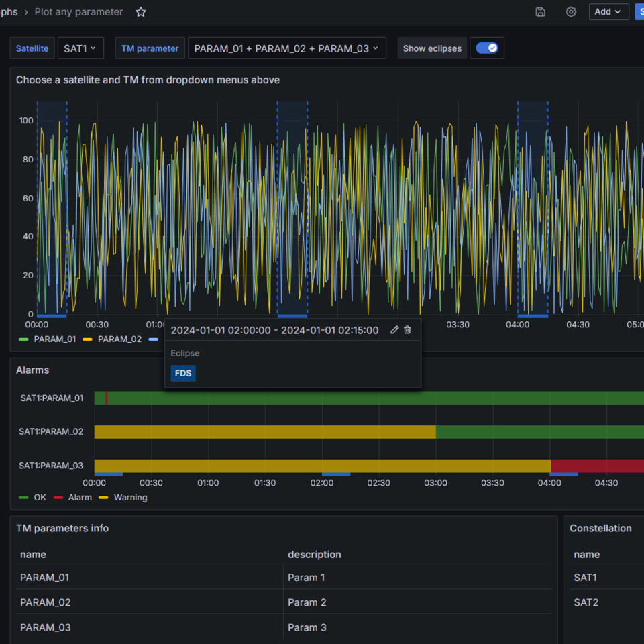Toggle PARAM_02 series in graph legend
The image size is (644, 644).
(x=112, y=339)
